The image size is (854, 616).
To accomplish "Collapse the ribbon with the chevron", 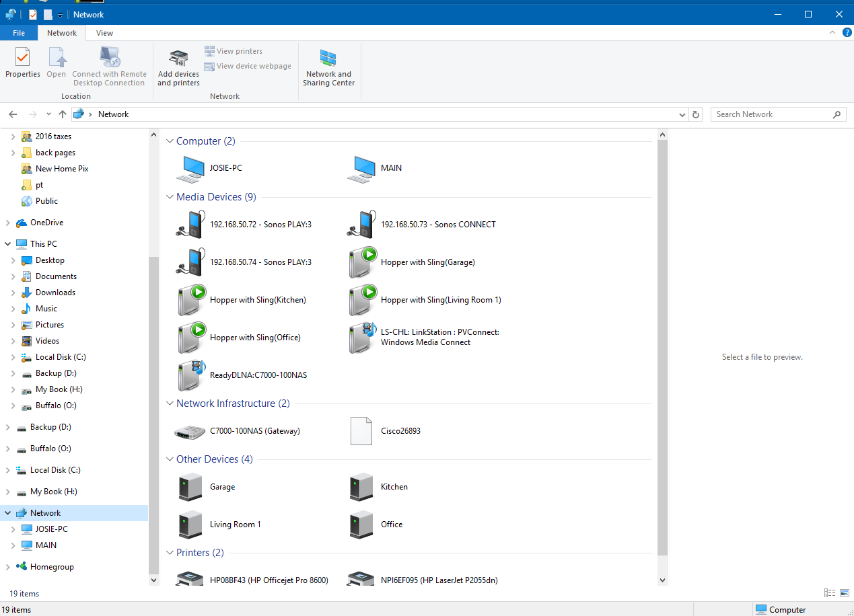I will (833, 32).
